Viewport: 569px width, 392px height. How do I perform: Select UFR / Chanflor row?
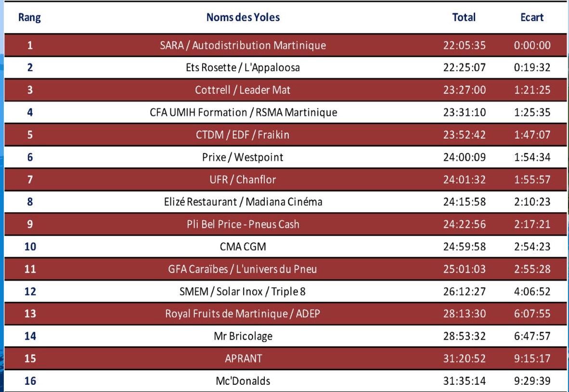(x=285, y=179)
